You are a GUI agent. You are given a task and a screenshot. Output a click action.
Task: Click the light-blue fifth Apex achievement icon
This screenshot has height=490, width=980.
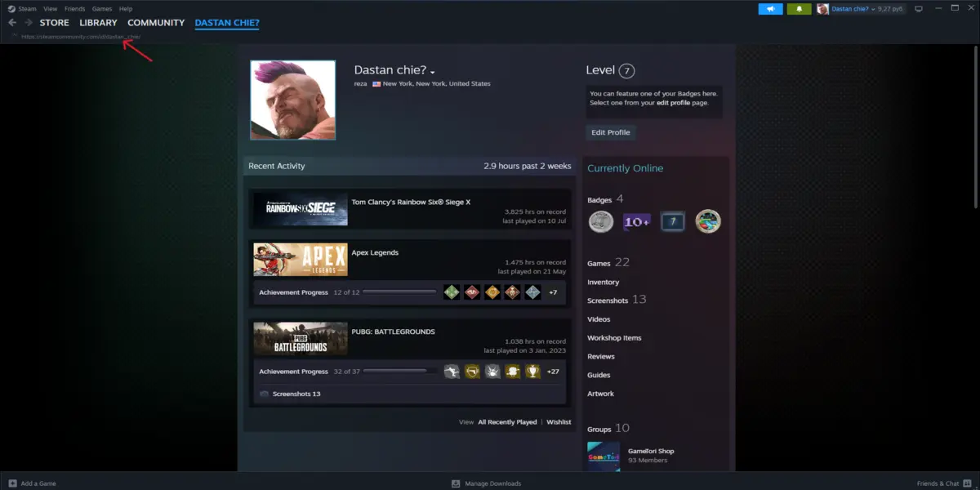pos(533,292)
